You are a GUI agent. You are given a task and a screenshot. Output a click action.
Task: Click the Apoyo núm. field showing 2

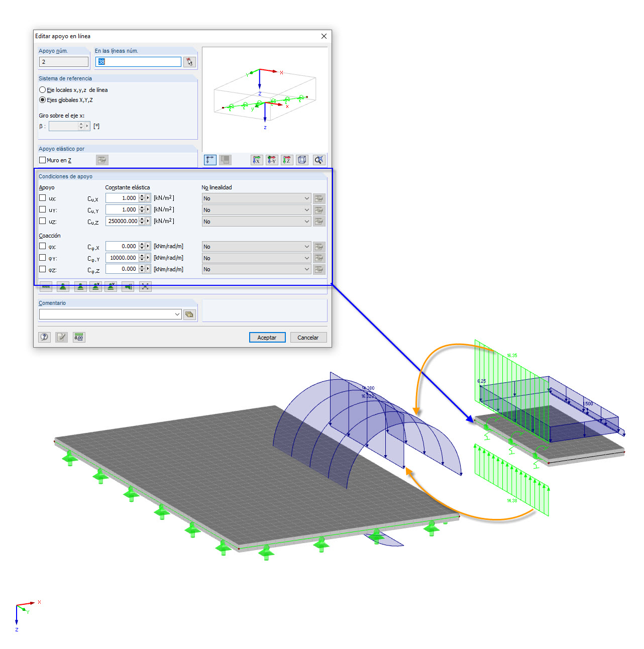64,62
